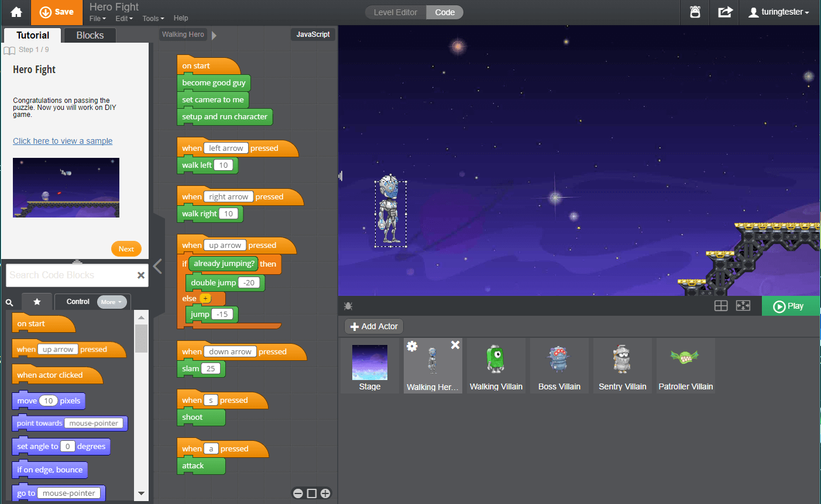821x504 pixels.
Task: Pick palette block 'if on edge, bounce'
Action: pos(50,470)
